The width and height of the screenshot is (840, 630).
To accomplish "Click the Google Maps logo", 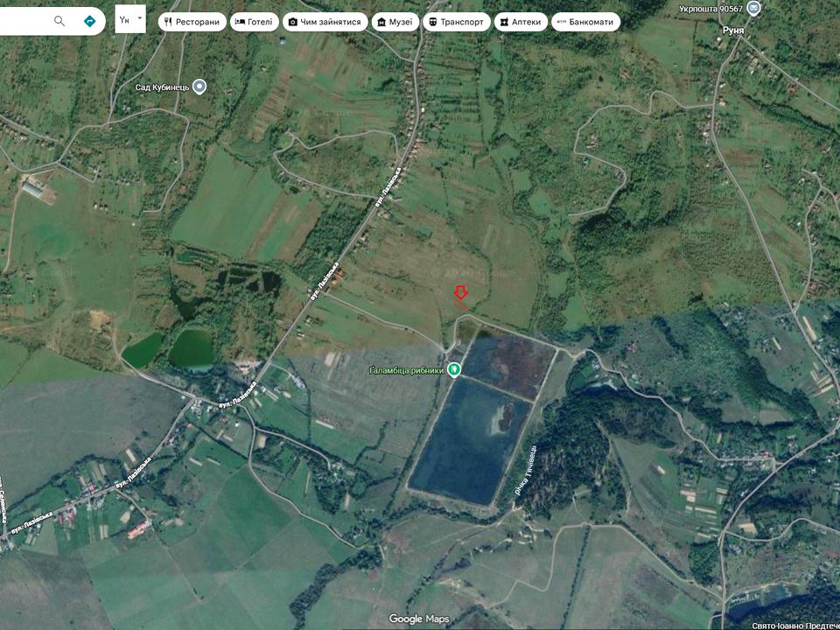I will click(418, 619).
